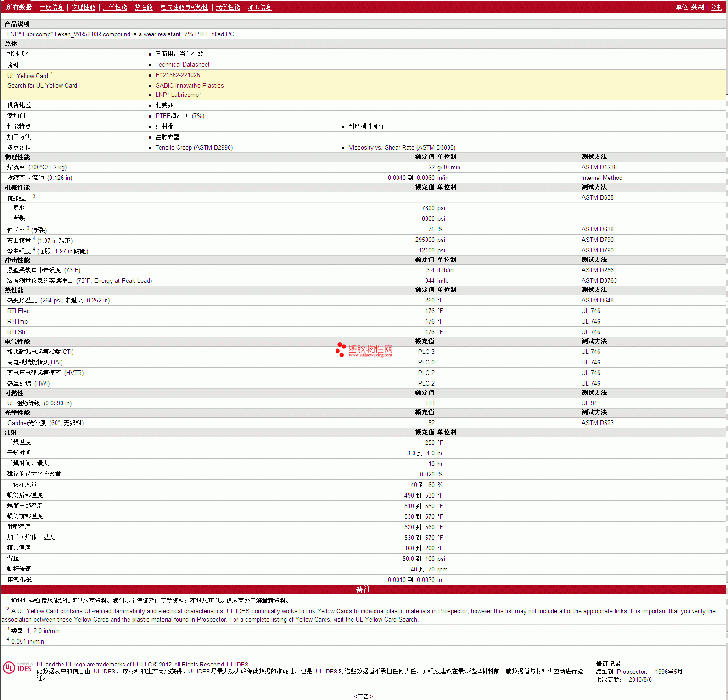Click 相比耐漏电起痕指数(CTI) row label
Screen dimensions: 728x700
click(x=40, y=352)
